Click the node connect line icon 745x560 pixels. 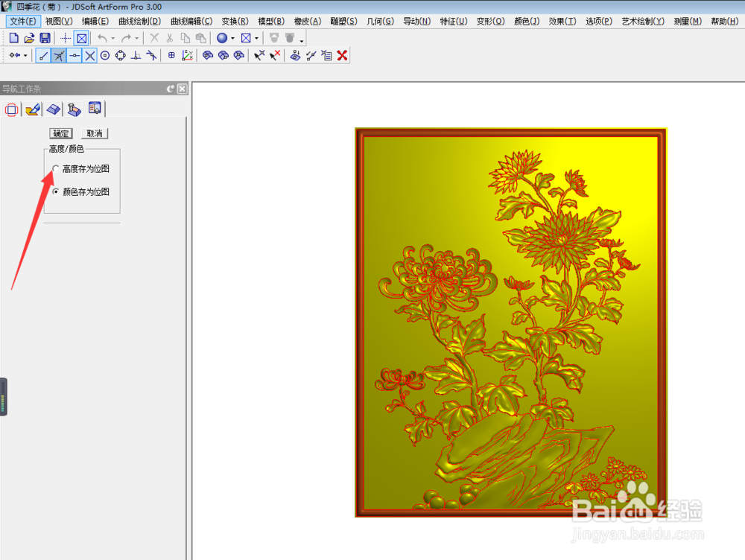311,56
